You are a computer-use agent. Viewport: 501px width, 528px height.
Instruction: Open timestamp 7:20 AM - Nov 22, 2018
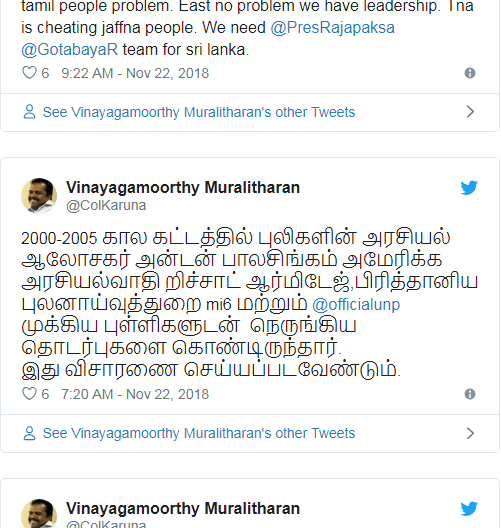pos(135,394)
